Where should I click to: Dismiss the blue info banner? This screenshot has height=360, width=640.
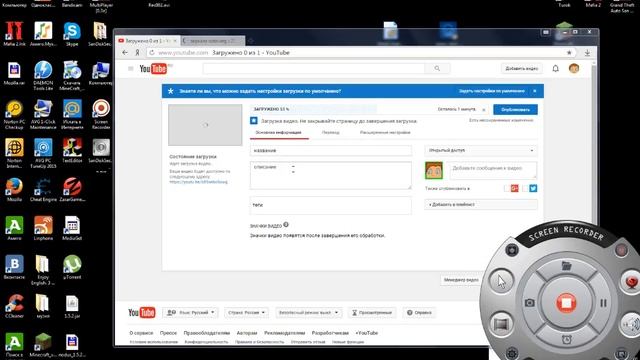535,91
